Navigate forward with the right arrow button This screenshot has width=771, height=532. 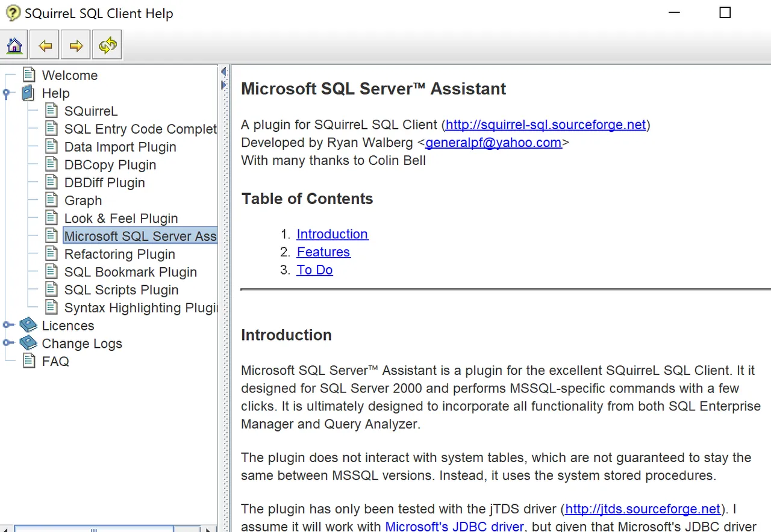[x=76, y=45]
